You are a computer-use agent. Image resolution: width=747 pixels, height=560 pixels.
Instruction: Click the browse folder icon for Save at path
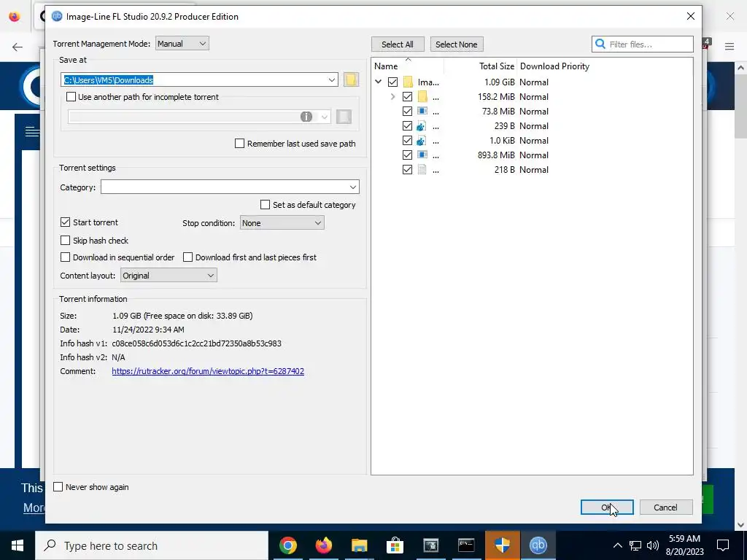coord(351,79)
